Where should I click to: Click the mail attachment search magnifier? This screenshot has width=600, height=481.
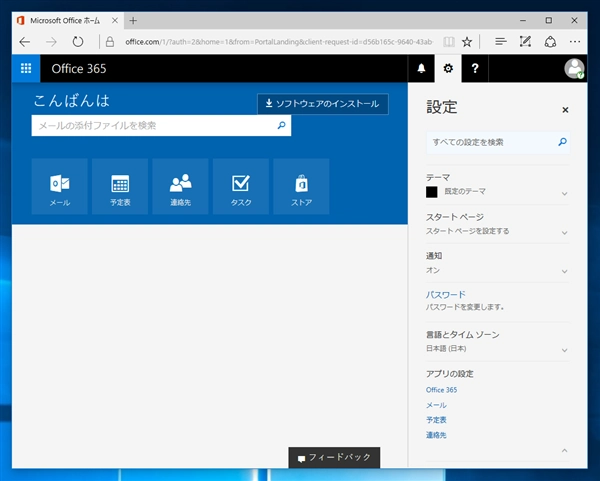click(281, 125)
